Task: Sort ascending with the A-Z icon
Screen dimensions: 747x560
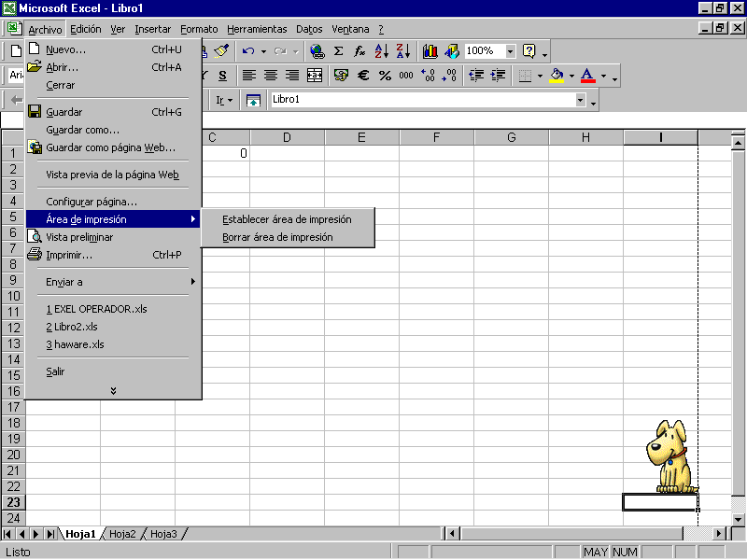Action: [x=380, y=50]
